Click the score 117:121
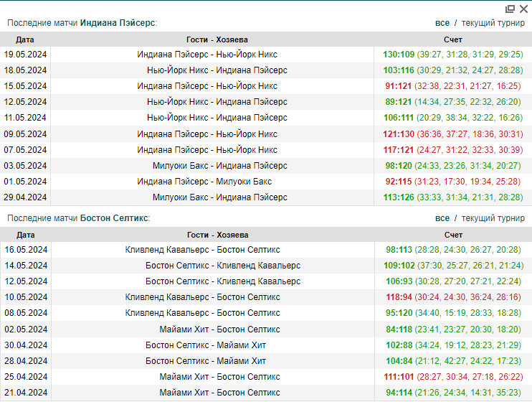The image size is (532, 402). tap(399, 150)
